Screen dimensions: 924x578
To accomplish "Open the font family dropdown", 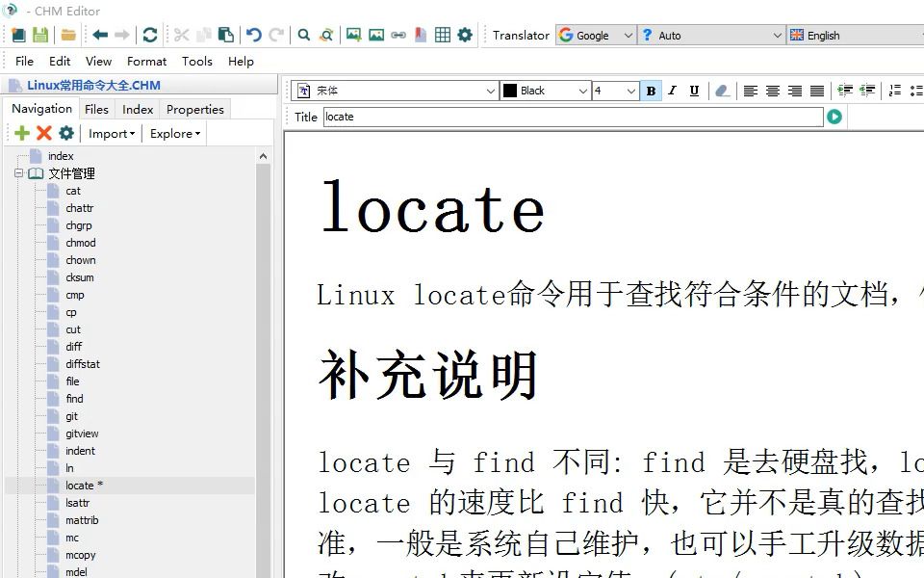I will [395, 91].
